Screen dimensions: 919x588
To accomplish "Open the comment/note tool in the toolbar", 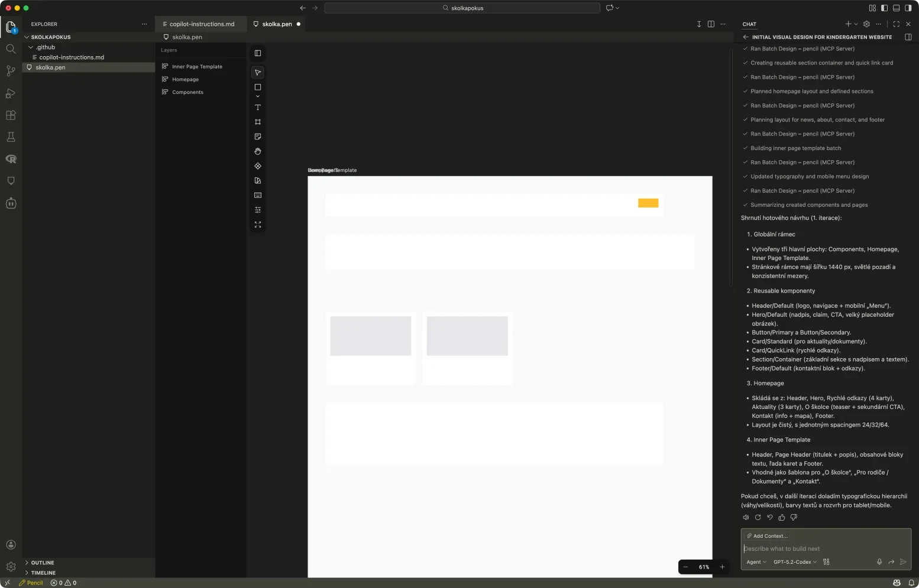I will coord(257,137).
